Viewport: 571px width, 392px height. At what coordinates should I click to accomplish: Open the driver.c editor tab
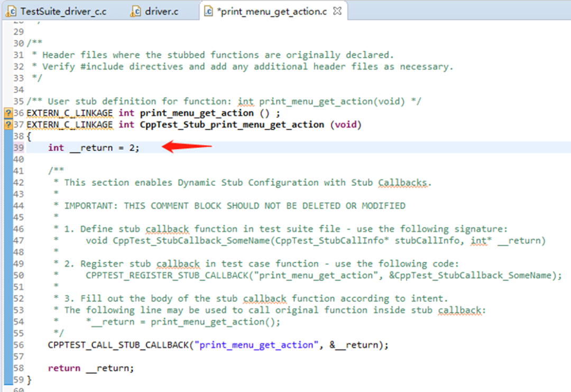coord(161,11)
